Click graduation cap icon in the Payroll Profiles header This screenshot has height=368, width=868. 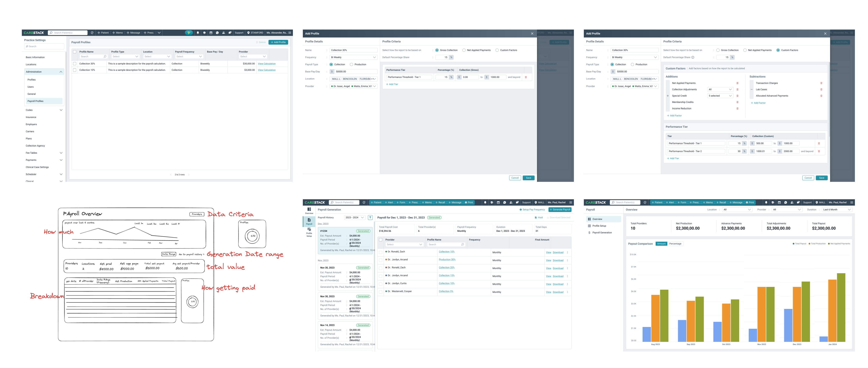204,33
